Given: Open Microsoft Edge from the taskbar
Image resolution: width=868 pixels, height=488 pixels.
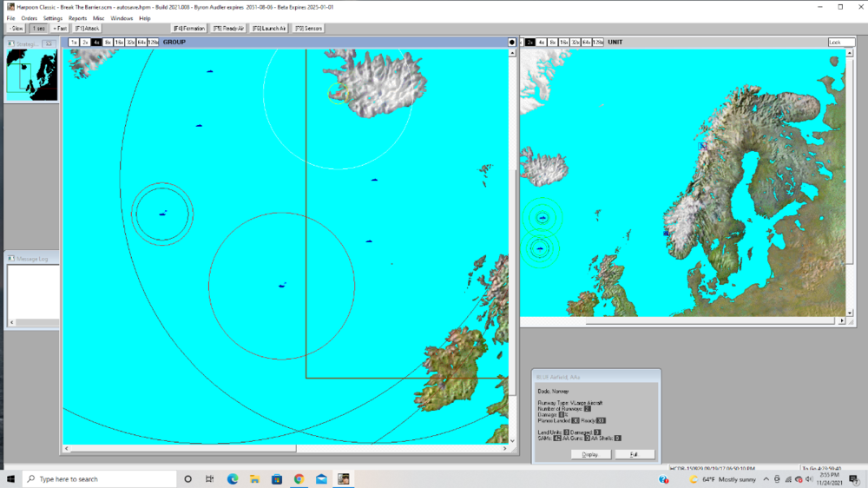Looking at the screenshot, I should pyautogui.click(x=233, y=478).
